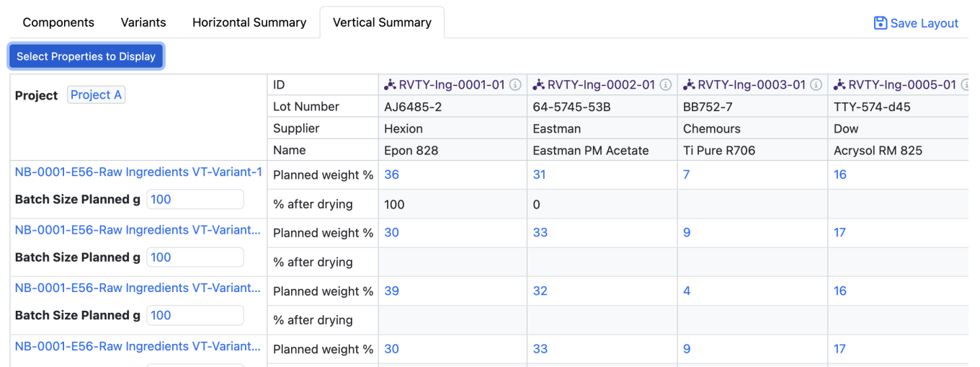Click molecule icon before RVTY-Ing-0005-01

coord(839,85)
